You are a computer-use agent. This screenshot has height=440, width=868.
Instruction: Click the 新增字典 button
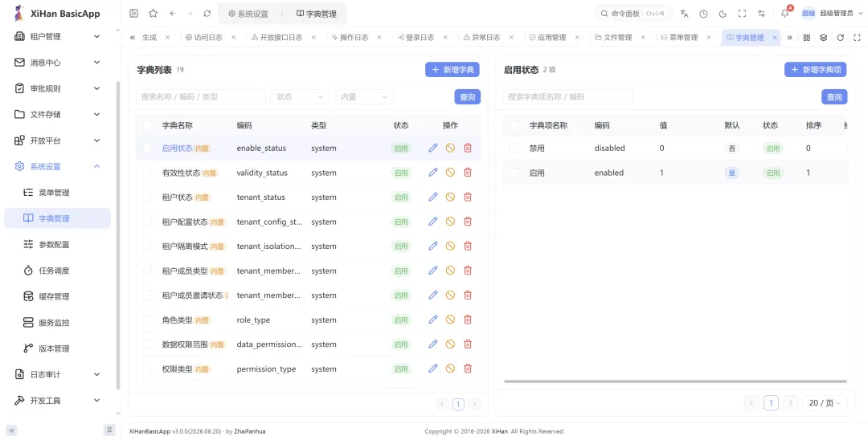click(x=452, y=70)
